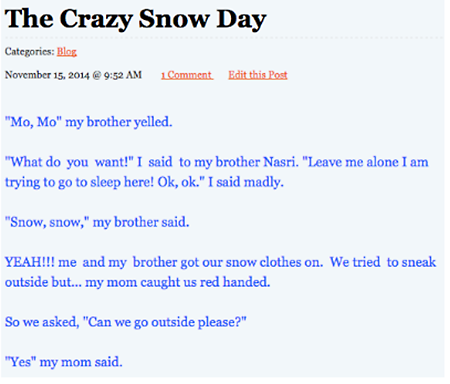Click the line "Mo, Mo" my brother yelled
The width and height of the screenshot is (450, 384).
coord(89,122)
